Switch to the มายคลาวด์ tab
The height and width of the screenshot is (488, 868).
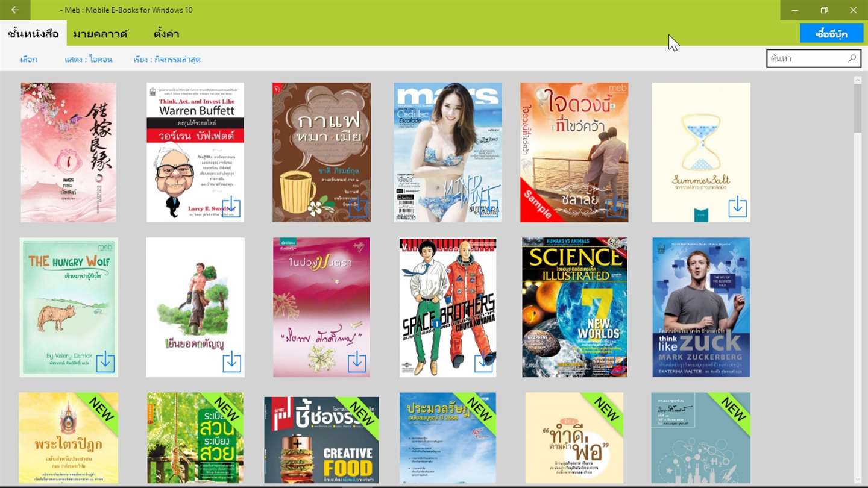pyautogui.click(x=101, y=34)
